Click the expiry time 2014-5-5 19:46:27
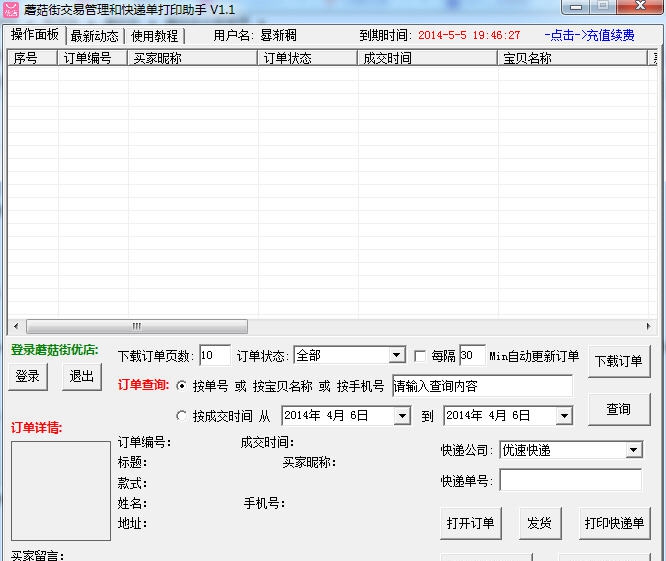Screen dimensions: 666x561 [x=469, y=35]
